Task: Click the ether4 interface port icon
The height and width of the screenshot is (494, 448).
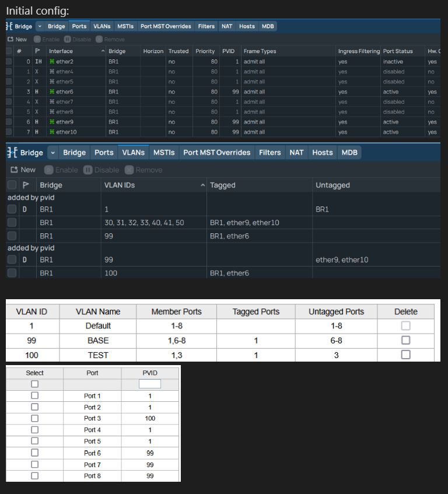Action: click(x=52, y=72)
